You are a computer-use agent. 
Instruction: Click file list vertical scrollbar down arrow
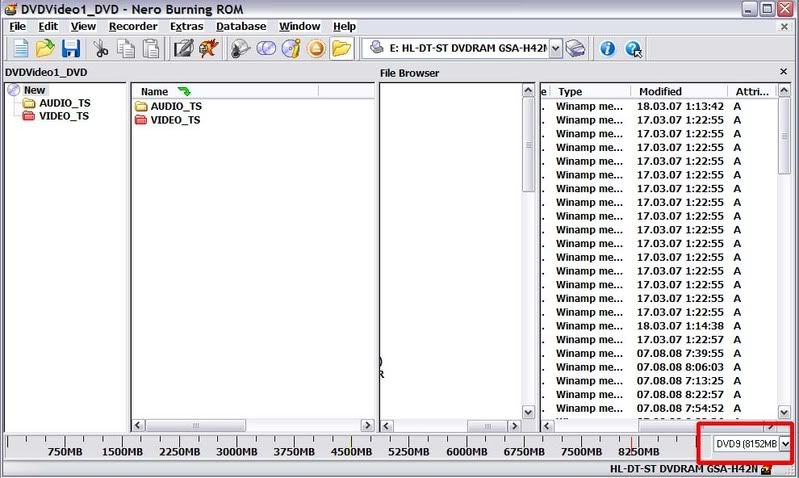[784, 412]
